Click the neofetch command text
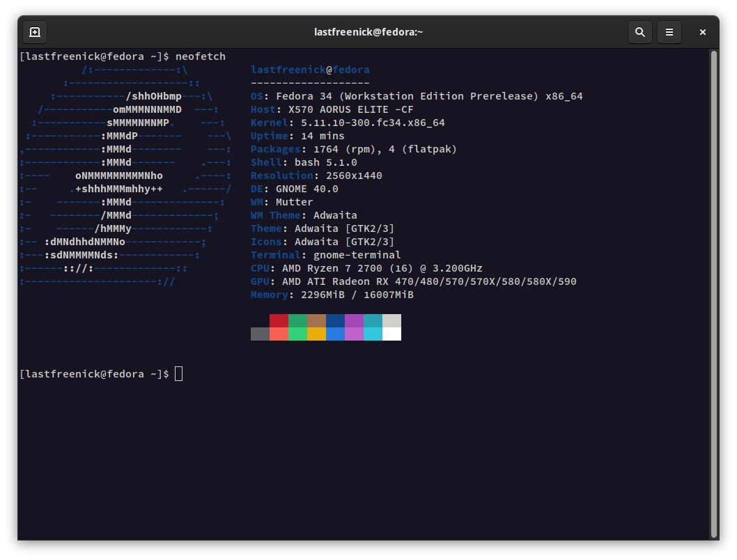 (x=200, y=56)
